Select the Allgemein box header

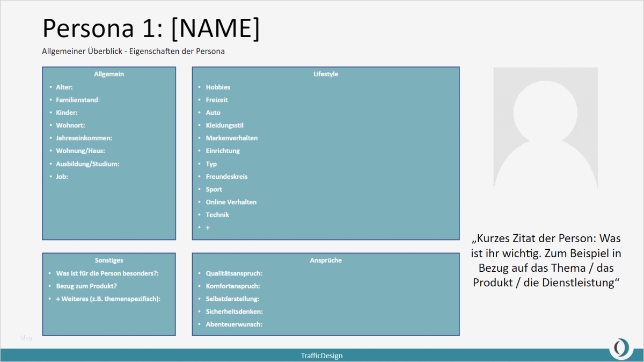click(109, 74)
